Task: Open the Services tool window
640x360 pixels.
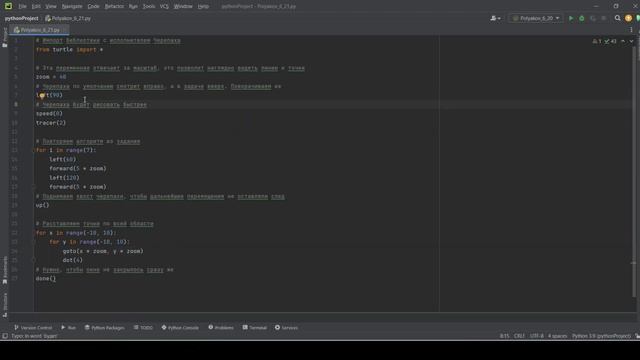Action: tap(286, 328)
